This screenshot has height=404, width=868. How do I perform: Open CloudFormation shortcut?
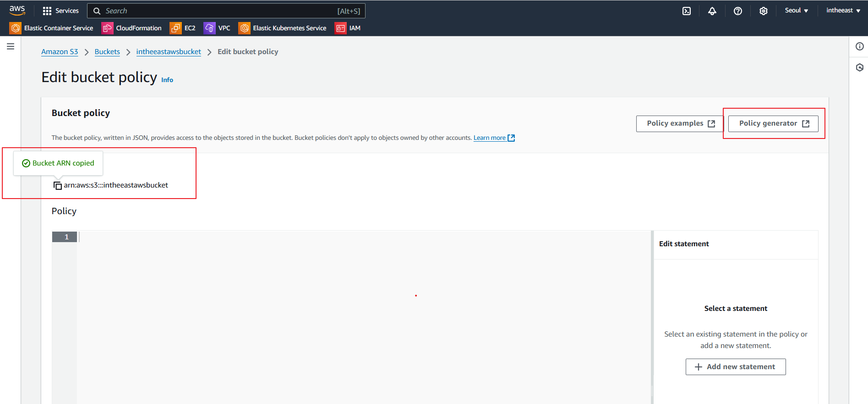click(x=131, y=28)
